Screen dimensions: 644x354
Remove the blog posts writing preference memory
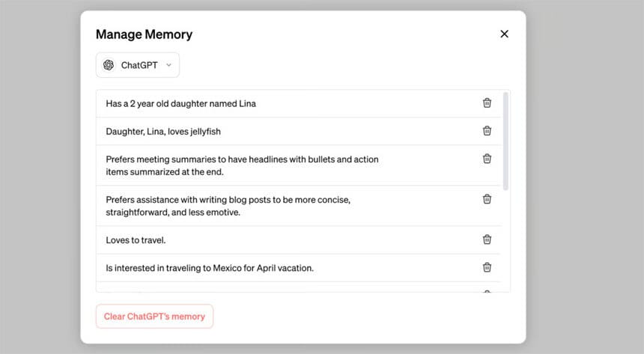[487, 199]
